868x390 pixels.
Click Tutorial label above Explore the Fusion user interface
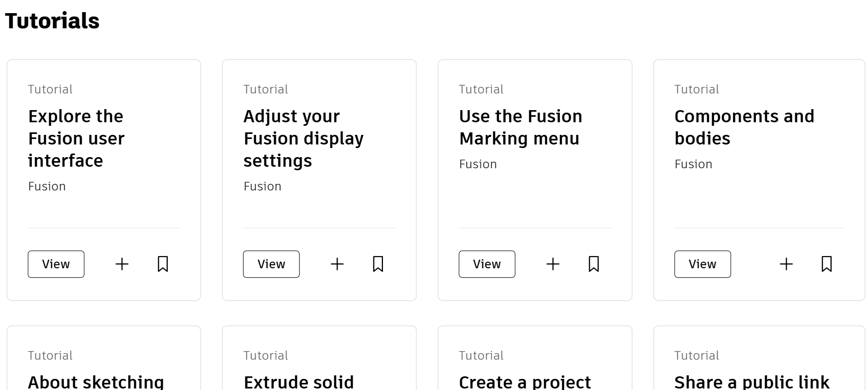tap(50, 89)
